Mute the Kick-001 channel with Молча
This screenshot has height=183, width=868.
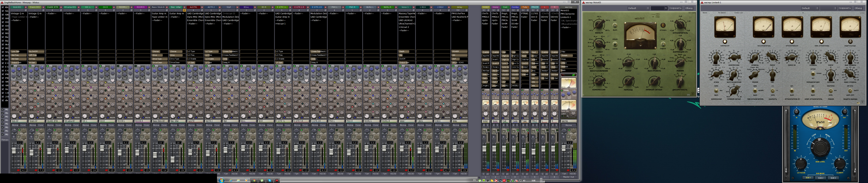[15, 125]
